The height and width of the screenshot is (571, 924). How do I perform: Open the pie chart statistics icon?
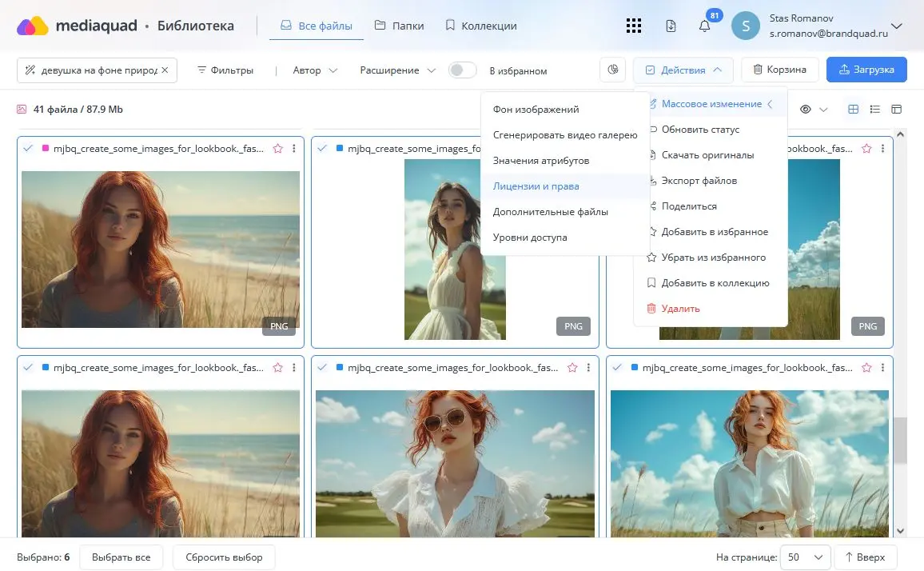613,70
